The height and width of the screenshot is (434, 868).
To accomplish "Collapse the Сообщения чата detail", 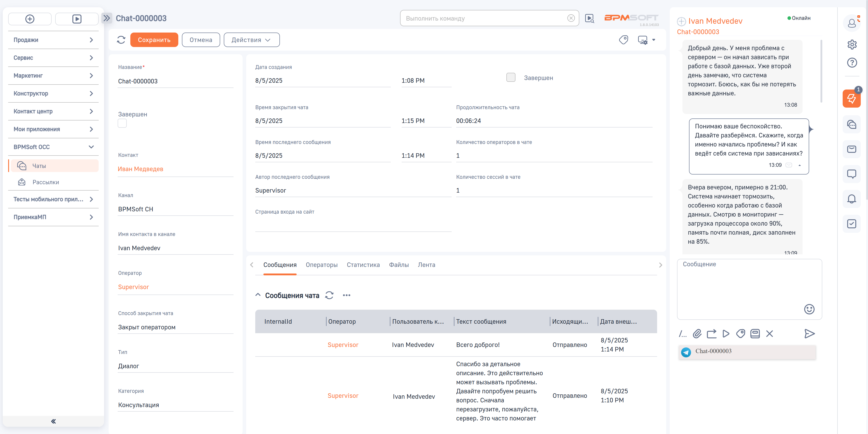I will [x=258, y=295].
